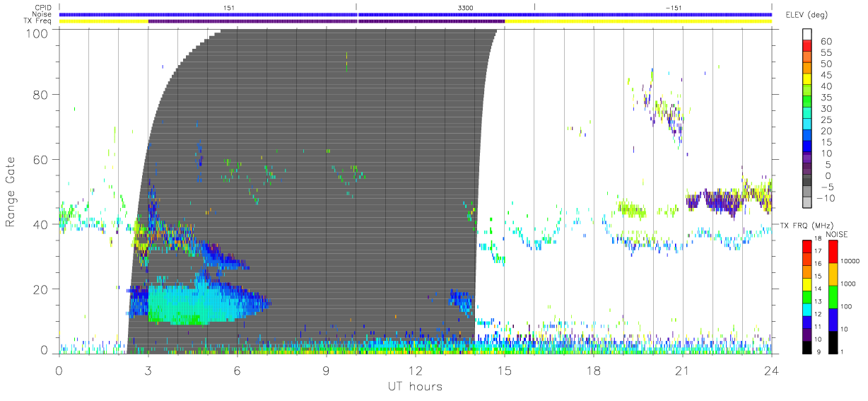Click Range Gate axis tick label '20'
Image resolution: width=868 pixels, height=401 pixels.
pos(40,289)
